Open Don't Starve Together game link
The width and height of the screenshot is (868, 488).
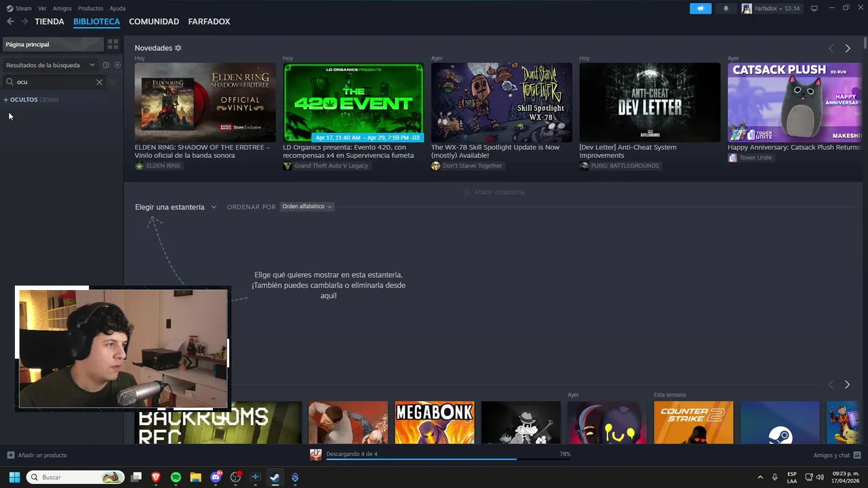467,165
